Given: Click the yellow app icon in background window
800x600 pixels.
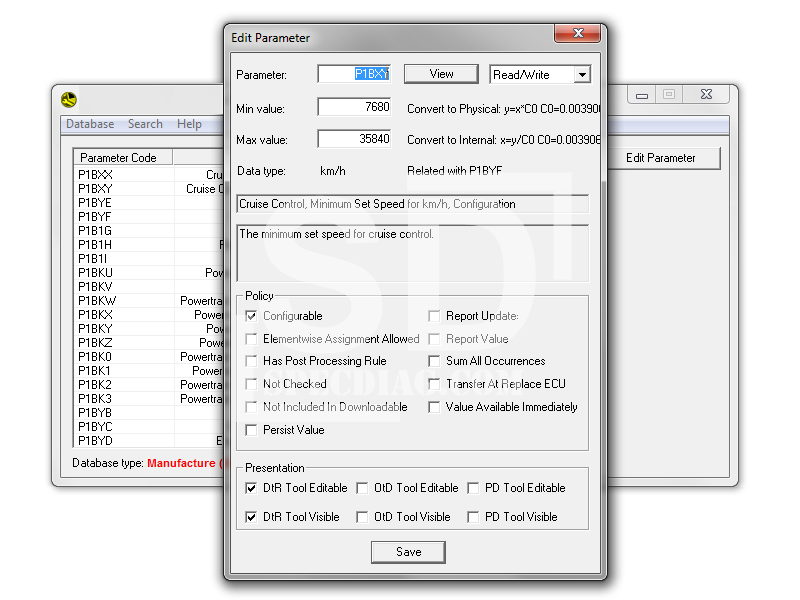Looking at the screenshot, I should coord(69,99).
